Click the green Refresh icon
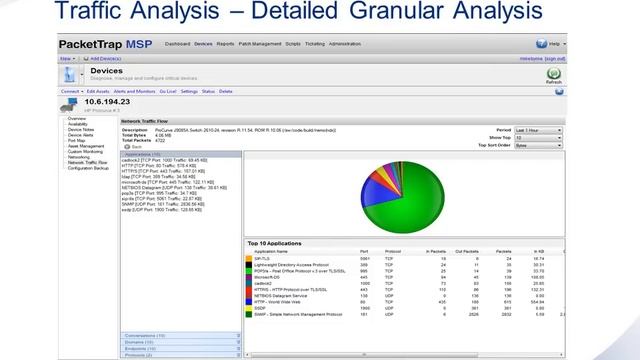The image size is (640, 360). pos(553,73)
